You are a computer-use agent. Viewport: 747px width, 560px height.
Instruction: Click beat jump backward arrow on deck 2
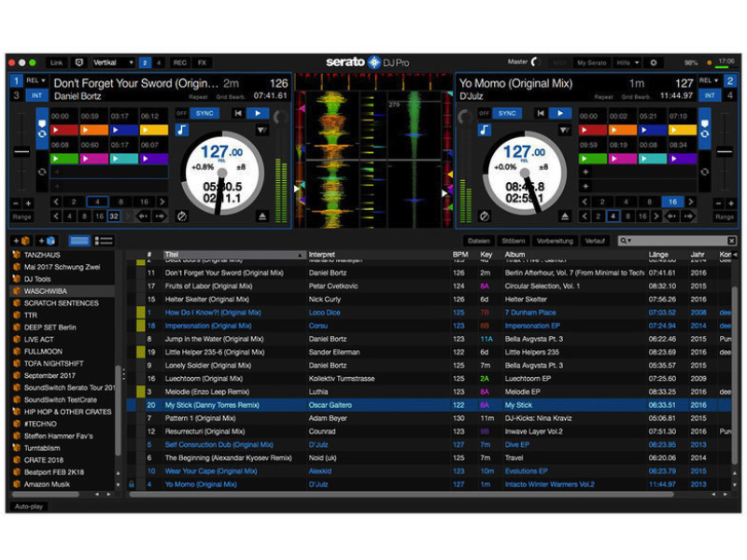tap(671, 217)
